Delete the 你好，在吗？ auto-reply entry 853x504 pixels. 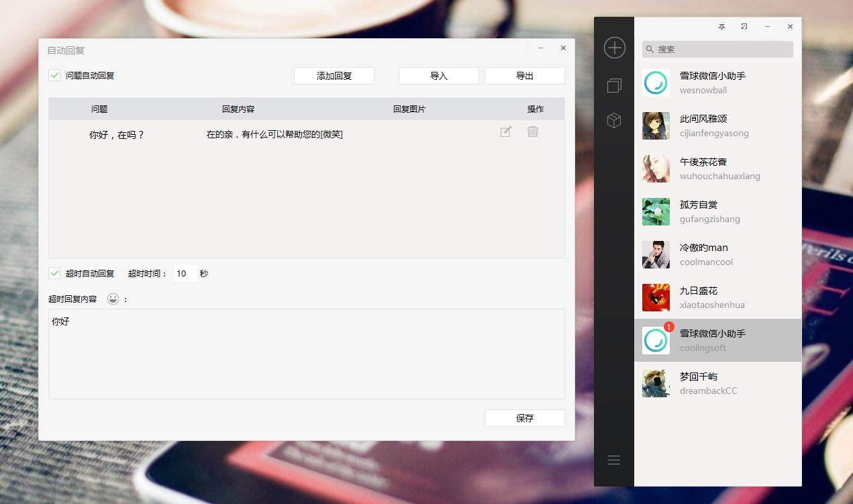click(x=533, y=132)
